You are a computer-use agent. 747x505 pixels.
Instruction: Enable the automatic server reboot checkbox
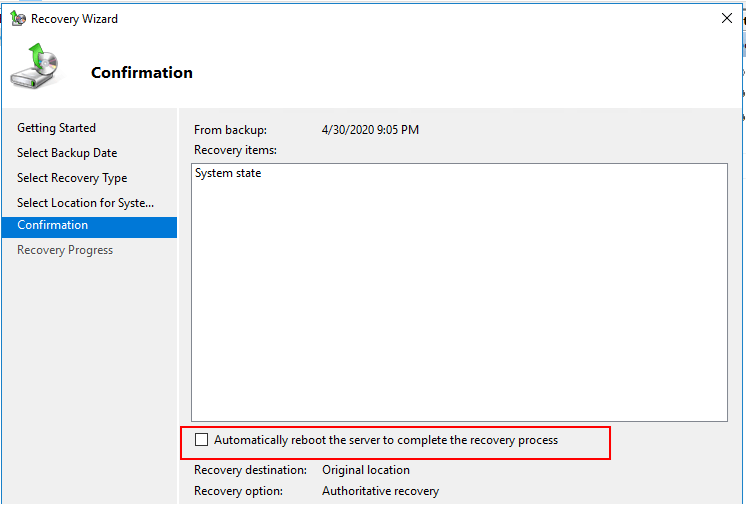[202, 440]
